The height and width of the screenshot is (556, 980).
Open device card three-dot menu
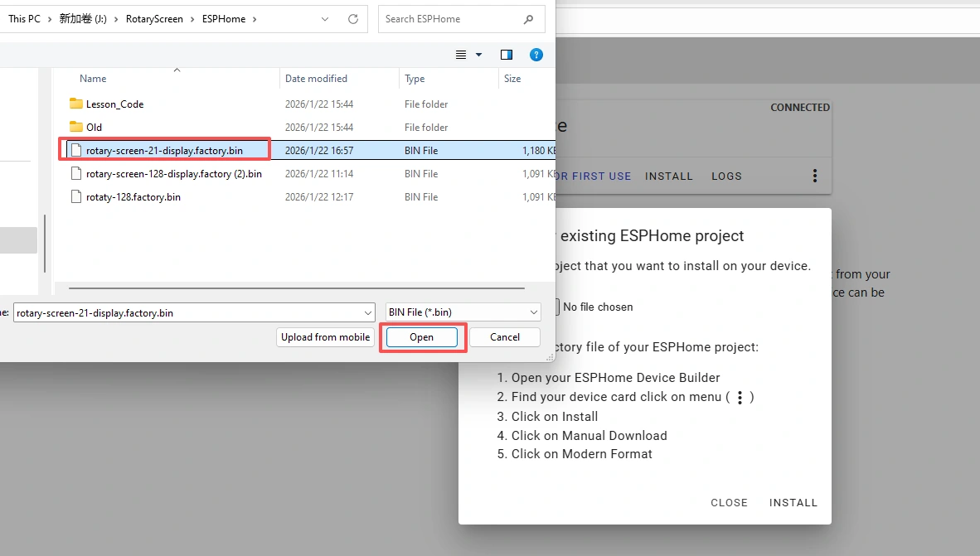[x=815, y=176]
